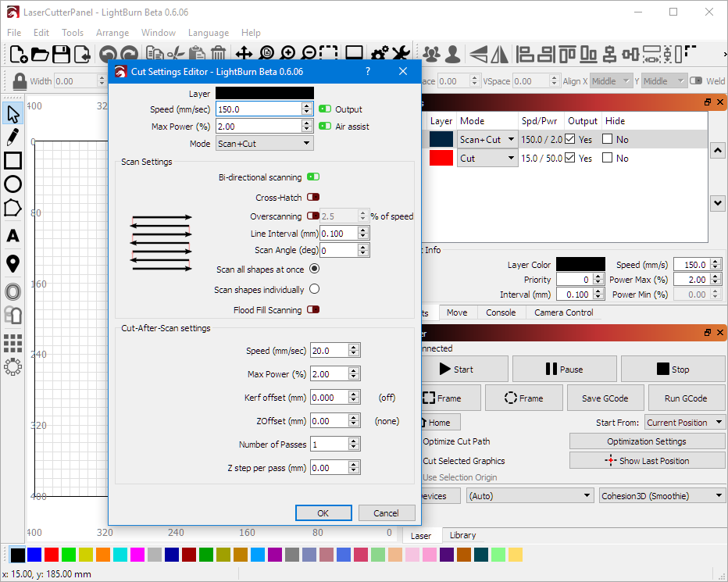Turn on Flood Fill Scanning
The height and width of the screenshot is (582, 728).
313,310
